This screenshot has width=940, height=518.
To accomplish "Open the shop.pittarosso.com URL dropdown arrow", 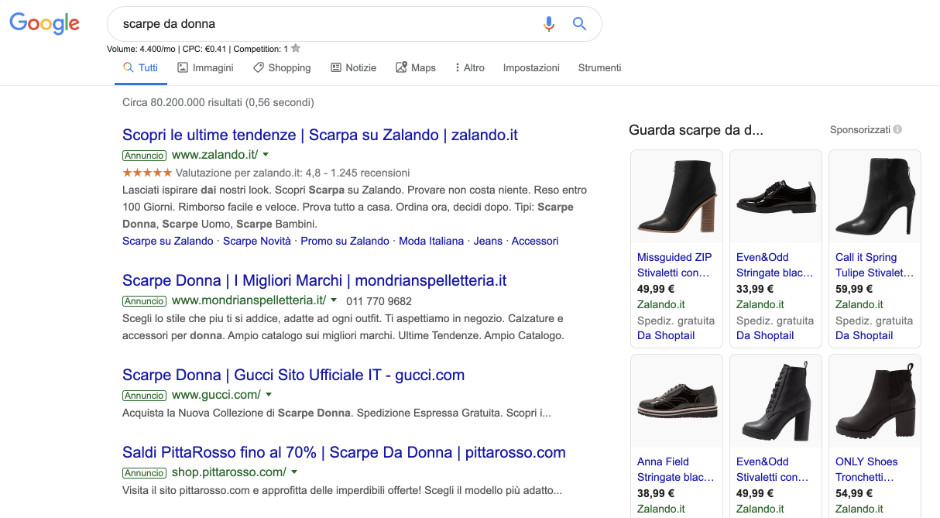I will [x=294, y=472].
